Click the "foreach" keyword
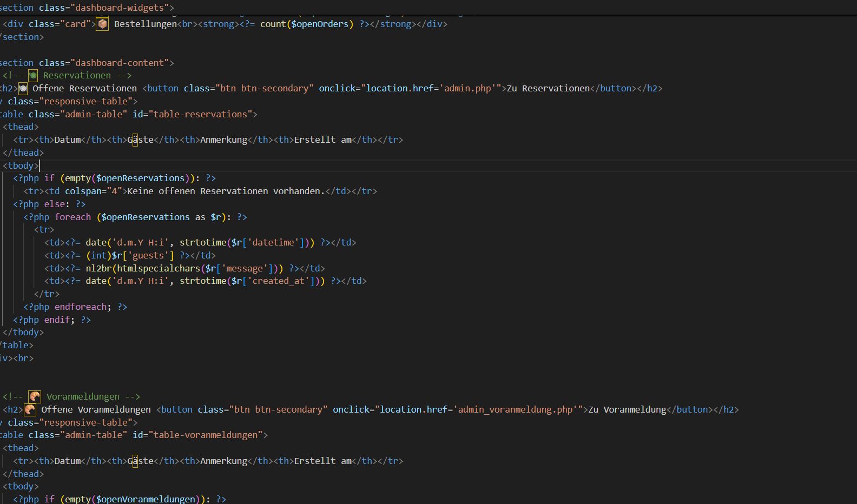The height and width of the screenshot is (504, 857). [x=72, y=217]
